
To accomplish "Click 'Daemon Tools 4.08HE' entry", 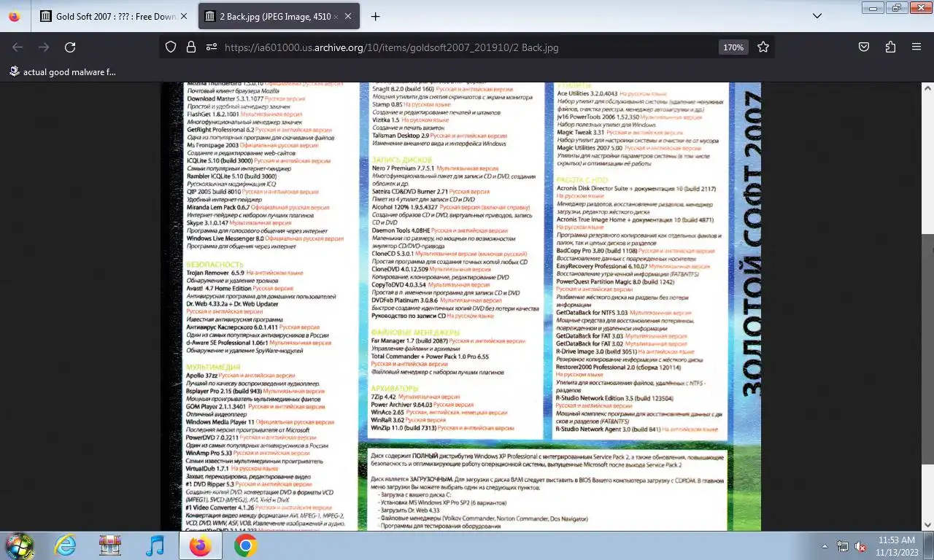I will coord(401,230).
